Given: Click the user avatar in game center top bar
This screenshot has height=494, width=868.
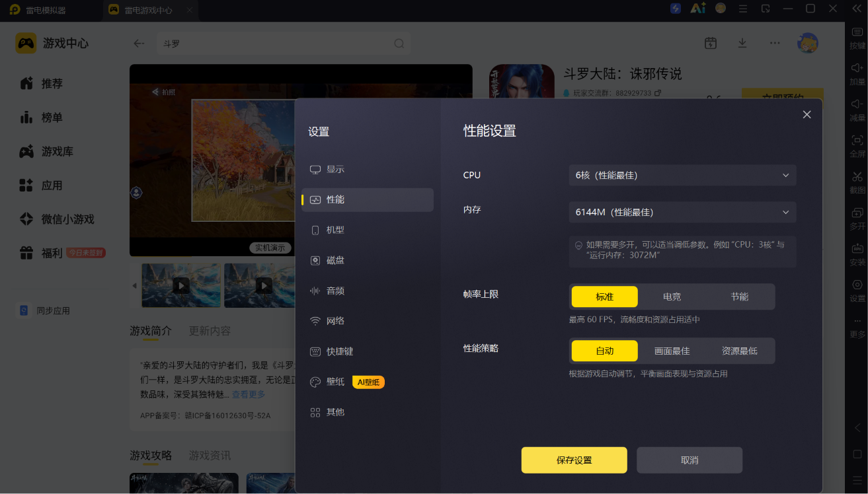Looking at the screenshot, I should pyautogui.click(x=808, y=43).
